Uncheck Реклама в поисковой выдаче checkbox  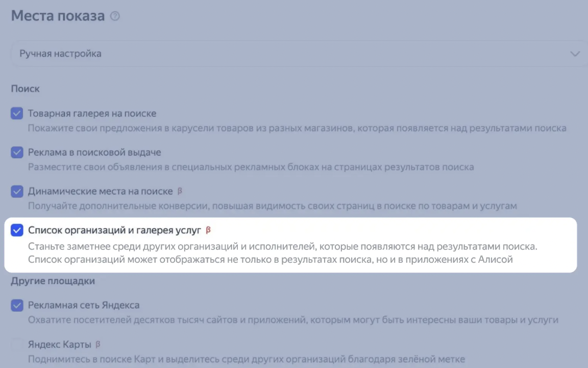17,152
